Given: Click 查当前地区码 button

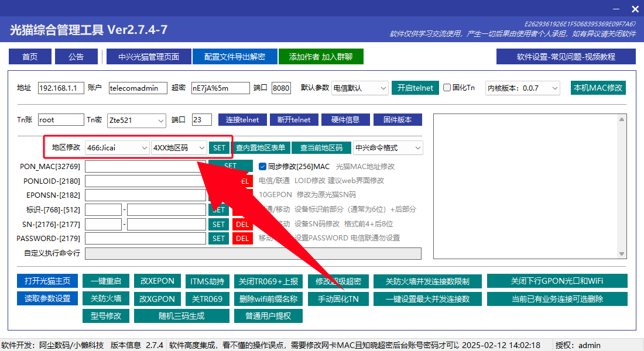Looking at the screenshot, I should coord(321,148).
